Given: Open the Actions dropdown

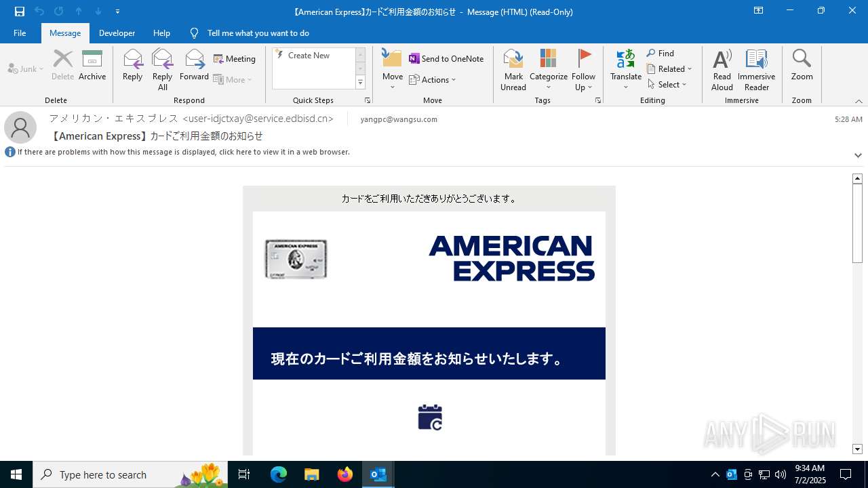Looking at the screenshot, I should tap(433, 80).
